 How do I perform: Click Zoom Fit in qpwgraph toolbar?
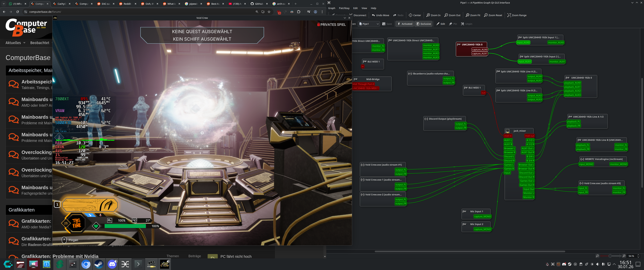(473, 15)
